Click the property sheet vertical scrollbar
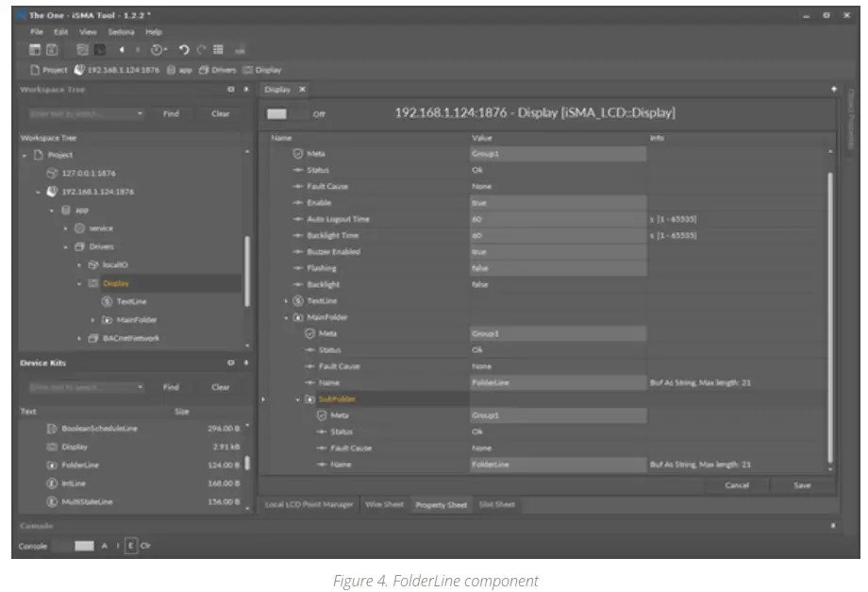This screenshot has width=868, height=592. [830, 317]
